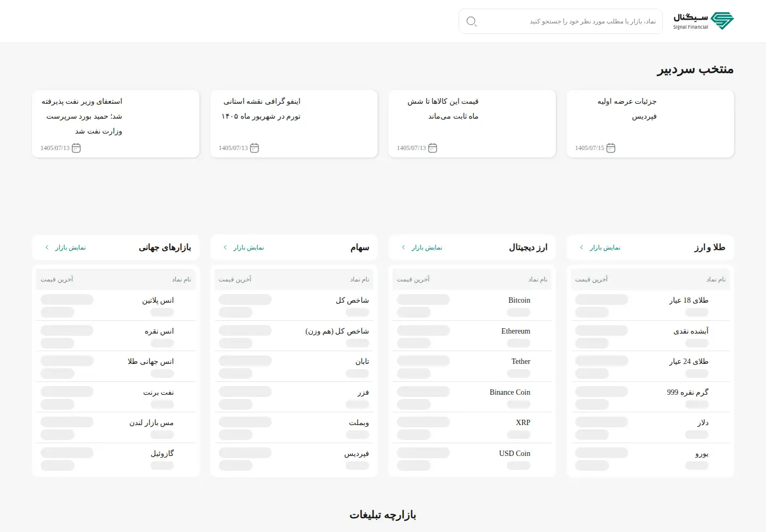Select the Tether row

472,367
